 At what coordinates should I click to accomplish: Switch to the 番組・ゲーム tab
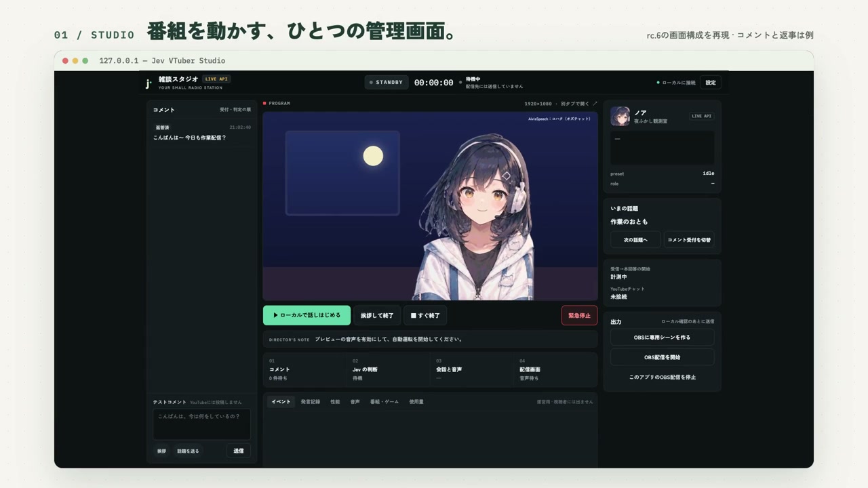coord(384,402)
